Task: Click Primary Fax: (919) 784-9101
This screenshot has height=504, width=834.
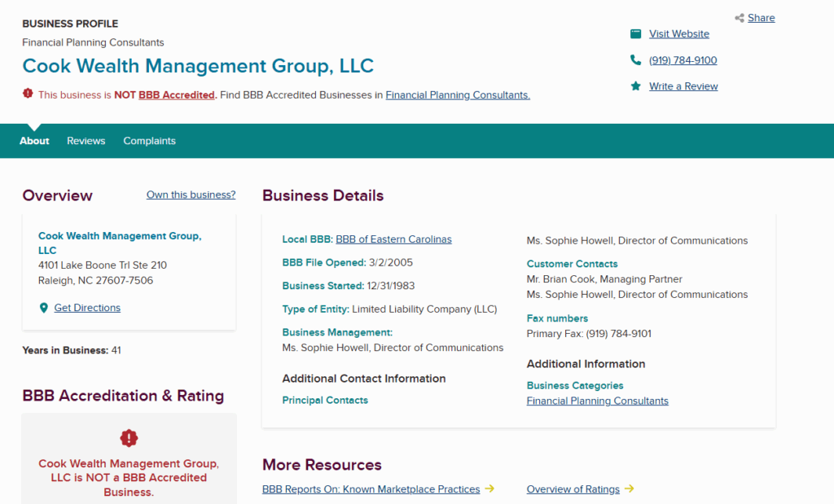Action: coord(589,334)
